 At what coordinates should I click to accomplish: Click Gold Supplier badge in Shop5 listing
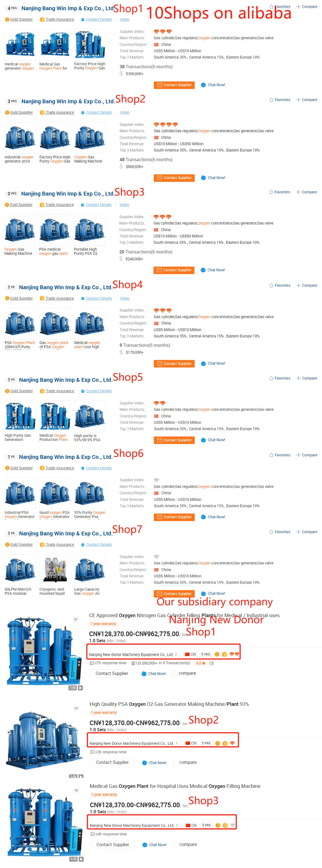[19, 391]
